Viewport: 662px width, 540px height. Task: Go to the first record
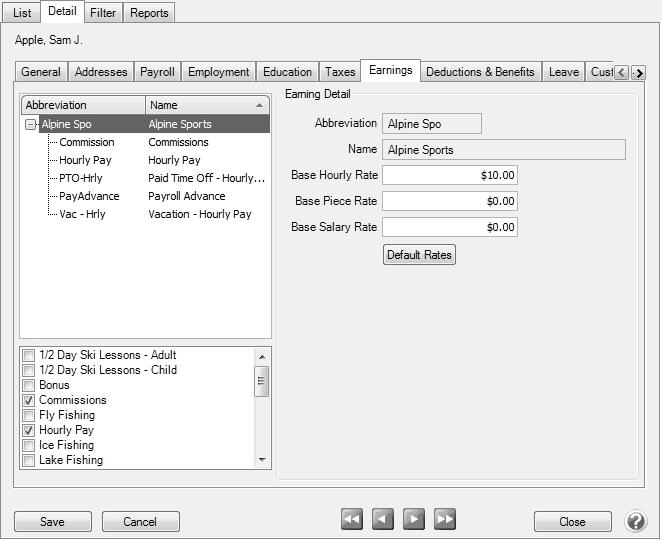click(x=351, y=519)
